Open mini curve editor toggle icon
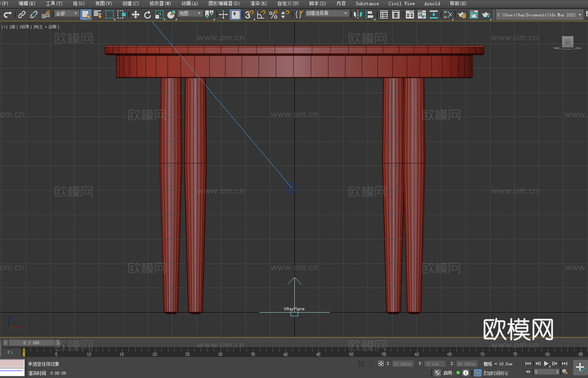Screen dimensions: 588x378 click(10, 352)
